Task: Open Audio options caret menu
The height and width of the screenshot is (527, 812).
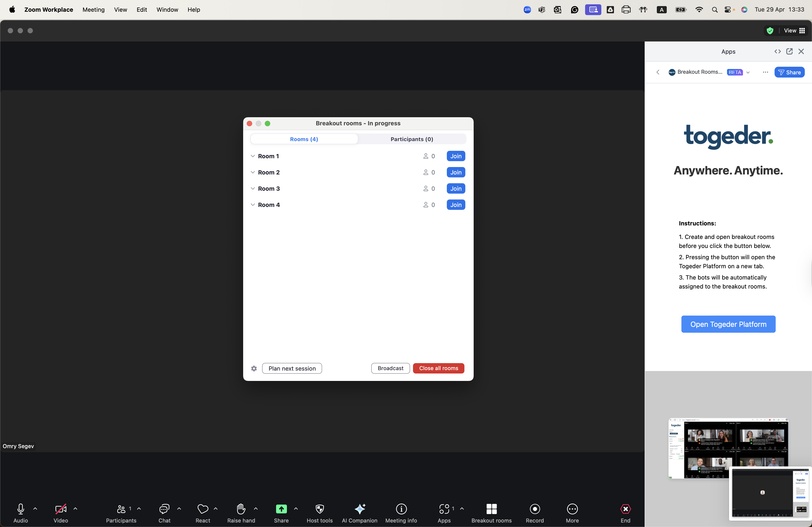Action: click(x=35, y=509)
